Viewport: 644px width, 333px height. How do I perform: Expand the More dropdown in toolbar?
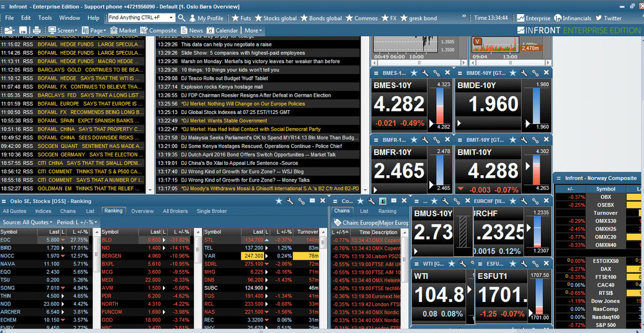(x=253, y=30)
